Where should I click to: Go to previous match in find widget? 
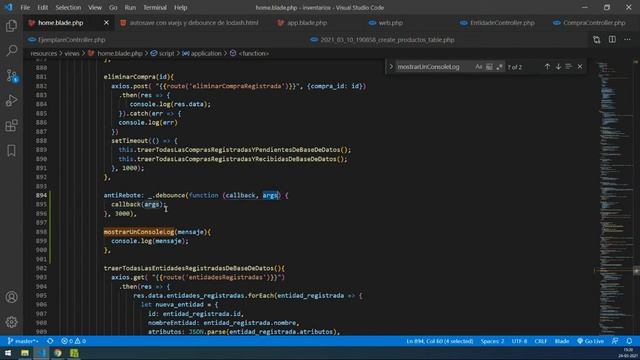547,67
